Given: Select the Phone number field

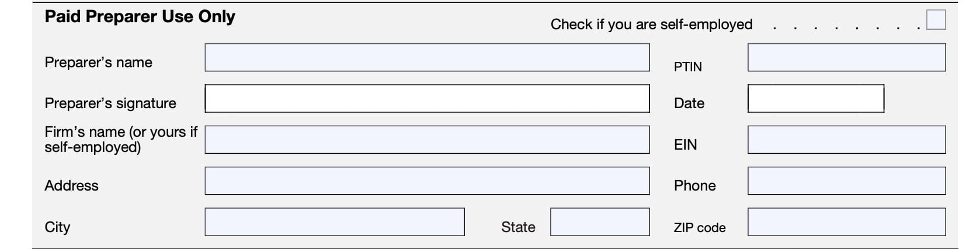Looking at the screenshot, I should point(846,181).
